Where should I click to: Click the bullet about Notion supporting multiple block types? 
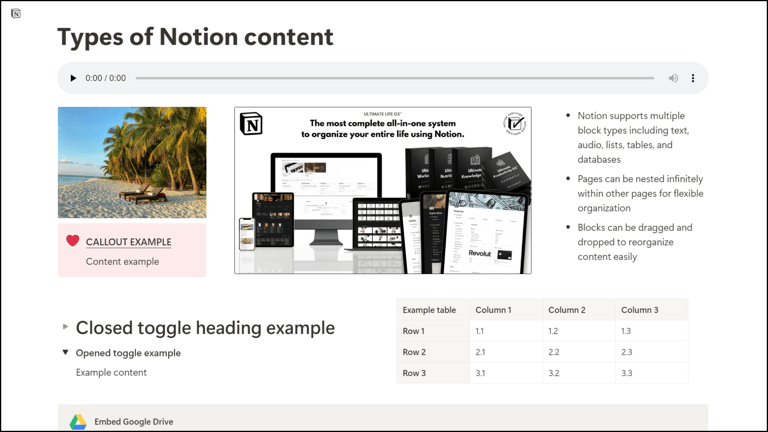633,138
